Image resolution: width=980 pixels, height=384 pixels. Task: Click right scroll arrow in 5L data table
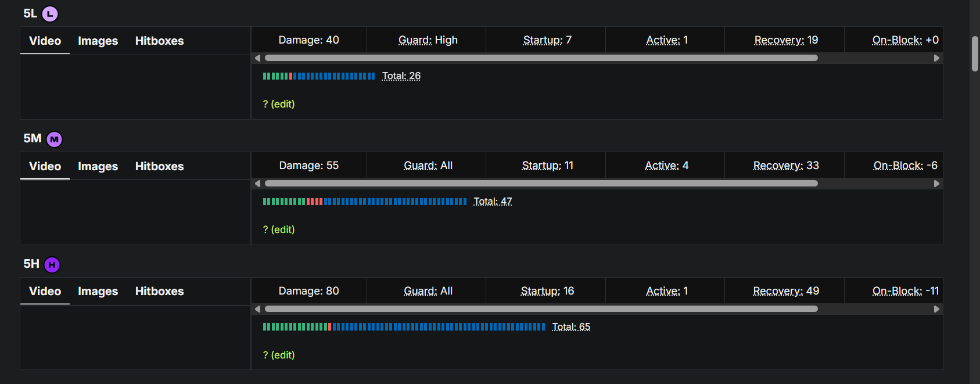(x=936, y=58)
